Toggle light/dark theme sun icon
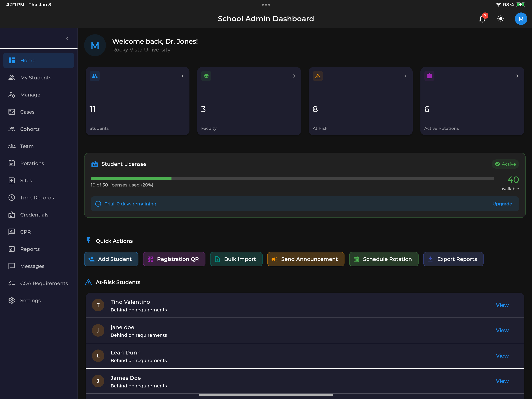Screen dimensions: 532x399 501,19
